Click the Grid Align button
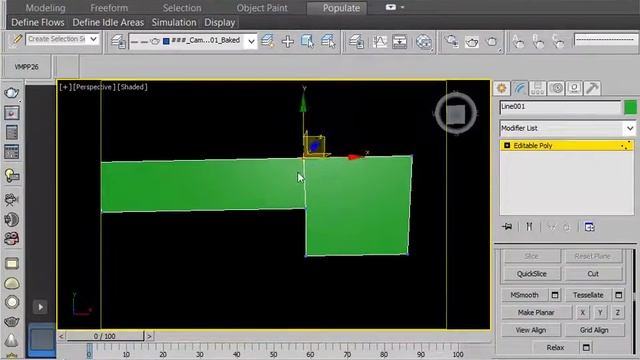Viewport: 640px width, 360px height. pyautogui.click(x=594, y=330)
